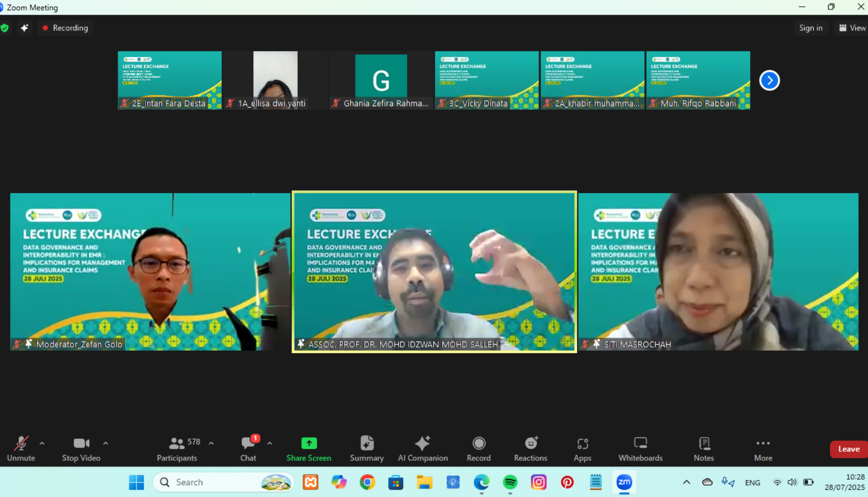Go to next page of participant thumbnails
The height and width of the screenshot is (497, 868).
point(769,80)
